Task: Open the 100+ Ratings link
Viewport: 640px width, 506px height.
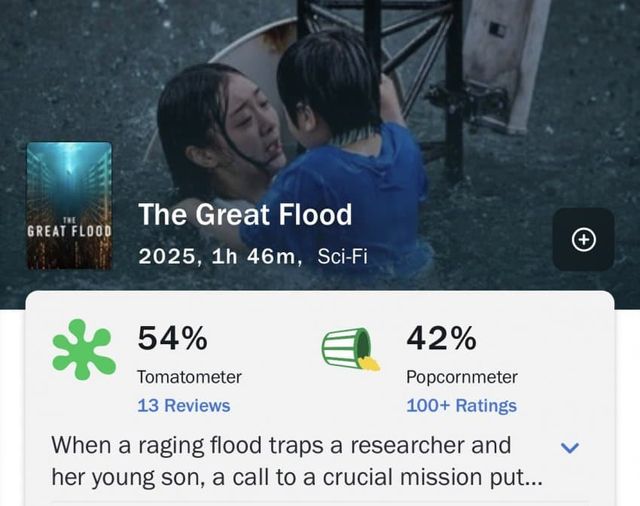Action: point(461,405)
